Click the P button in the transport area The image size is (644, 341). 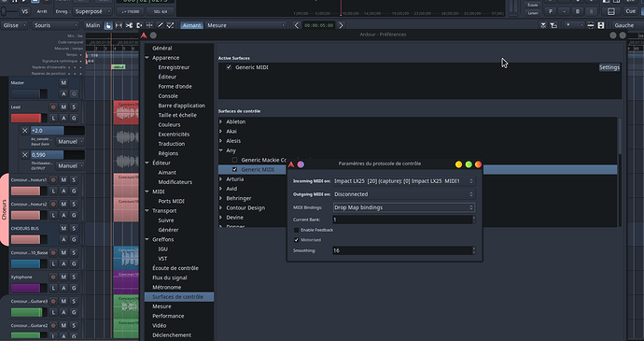(551, 11)
